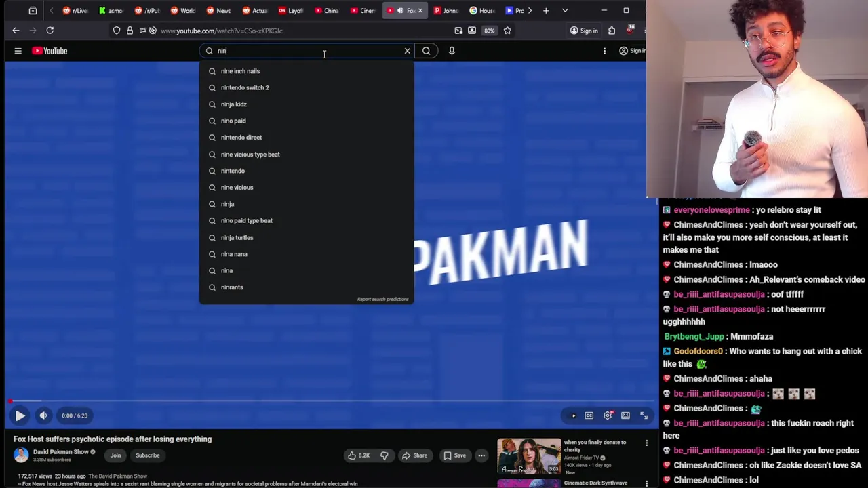View site security lock info
The height and width of the screenshot is (488, 868).
click(x=130, y=30)
